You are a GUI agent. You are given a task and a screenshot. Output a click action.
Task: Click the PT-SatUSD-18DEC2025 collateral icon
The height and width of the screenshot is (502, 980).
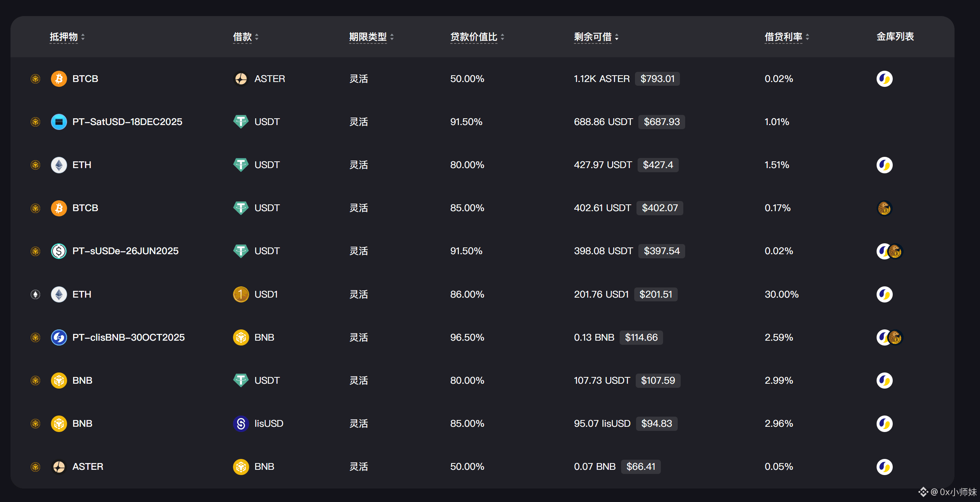pyautogui.click(x=58, y=122)
